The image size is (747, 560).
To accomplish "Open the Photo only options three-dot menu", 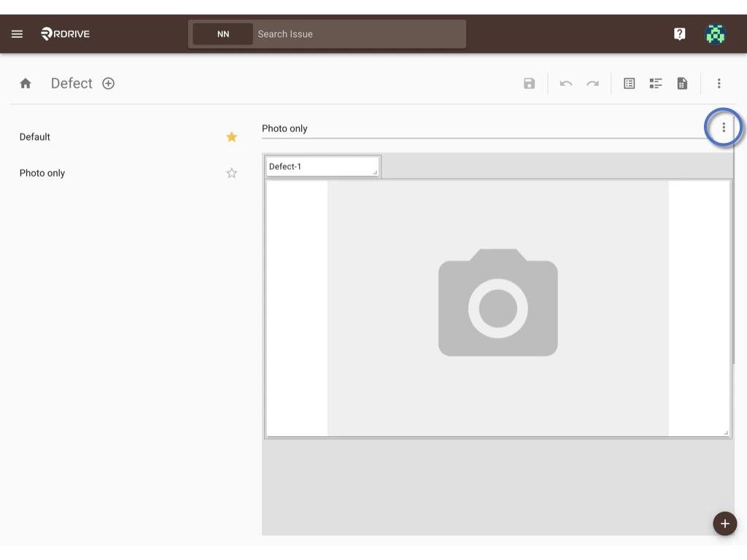I will point(723,127).
